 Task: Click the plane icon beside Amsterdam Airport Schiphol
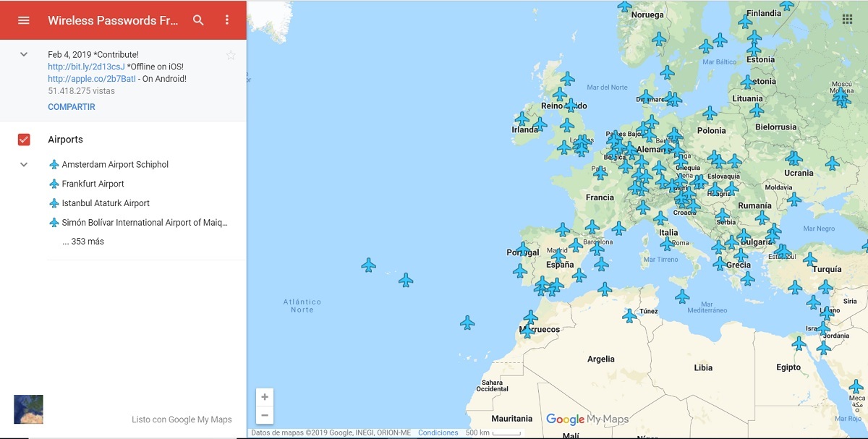pyautogui.click(x=54, y=164)
